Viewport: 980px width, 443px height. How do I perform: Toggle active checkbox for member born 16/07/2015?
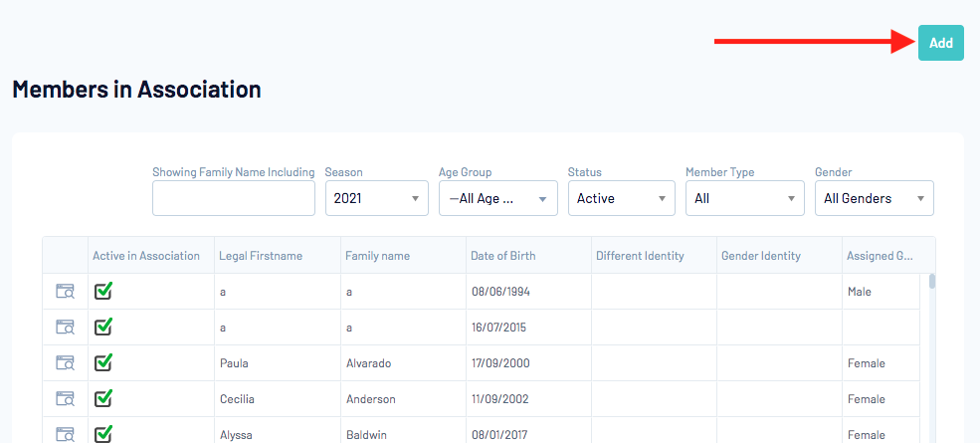103,326
